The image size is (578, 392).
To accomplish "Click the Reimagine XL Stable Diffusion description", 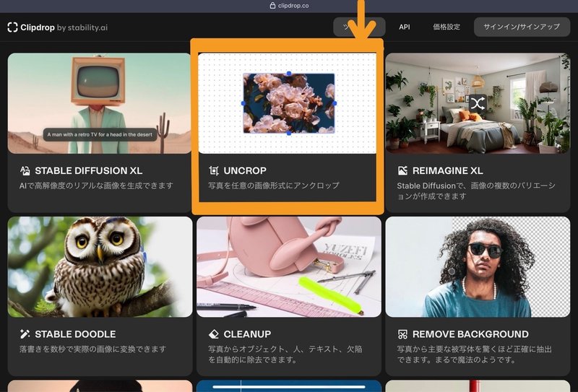I will click(476, 191).
